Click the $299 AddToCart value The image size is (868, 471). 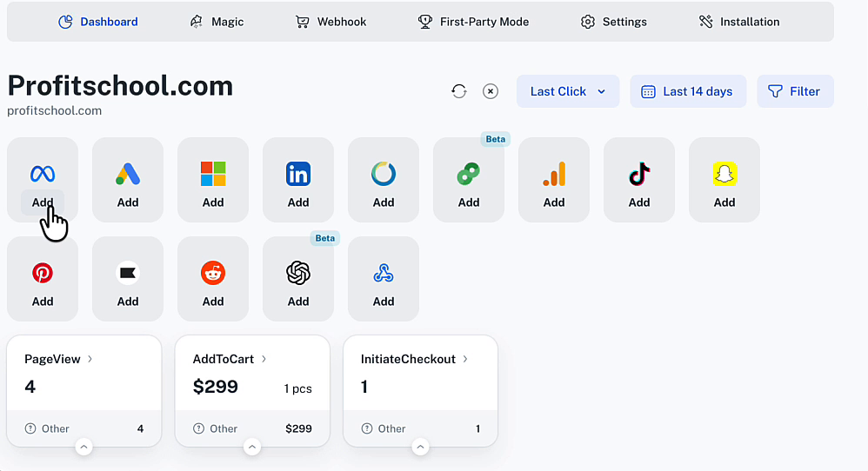[x=216, y=387]
